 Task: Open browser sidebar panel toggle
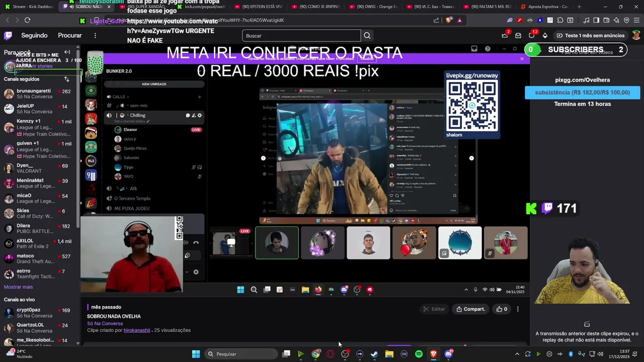[596, 20]
